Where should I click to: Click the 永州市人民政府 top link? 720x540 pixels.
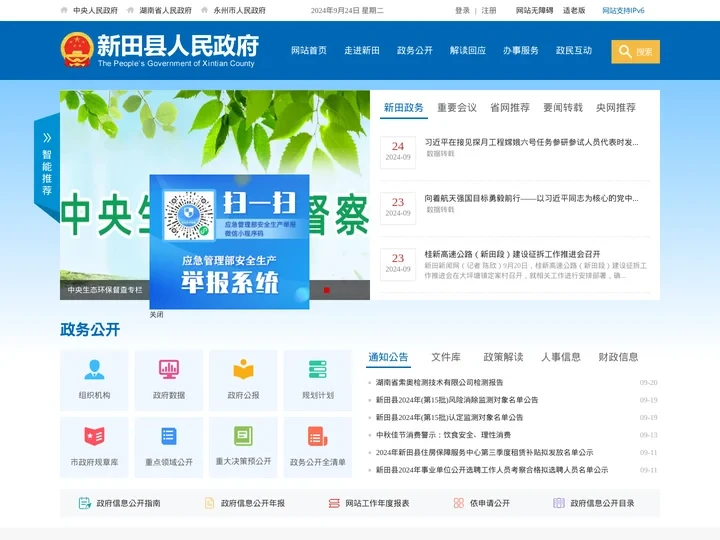[x=240, y=10]
